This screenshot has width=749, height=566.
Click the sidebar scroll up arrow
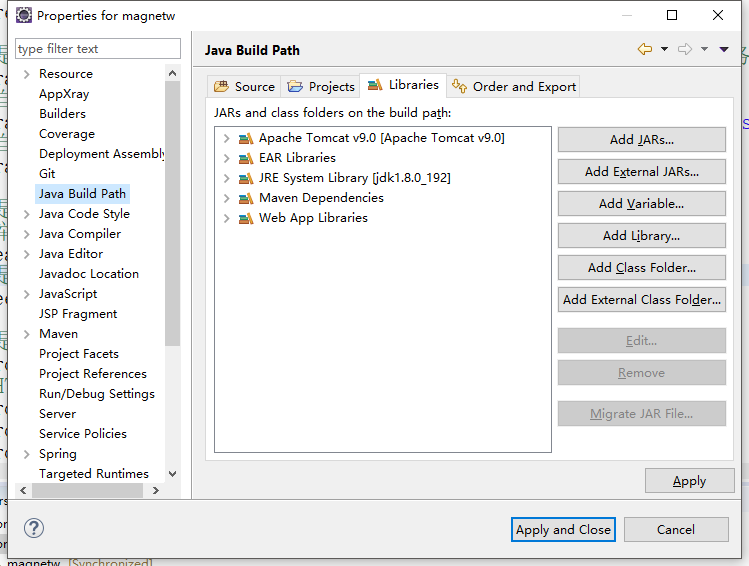click(172, 73)
